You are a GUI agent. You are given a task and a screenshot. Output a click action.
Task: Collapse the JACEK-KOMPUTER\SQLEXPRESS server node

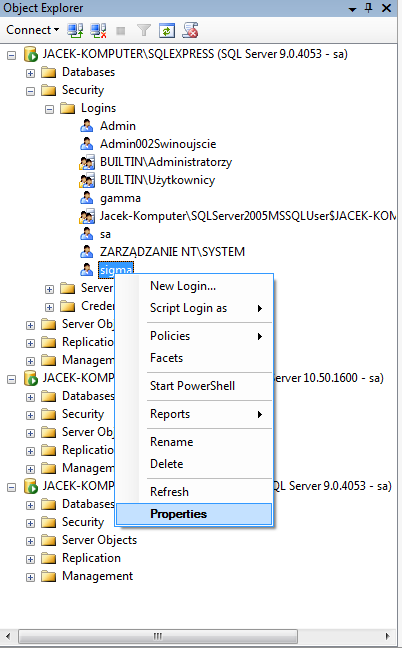(x=12, y=55)
